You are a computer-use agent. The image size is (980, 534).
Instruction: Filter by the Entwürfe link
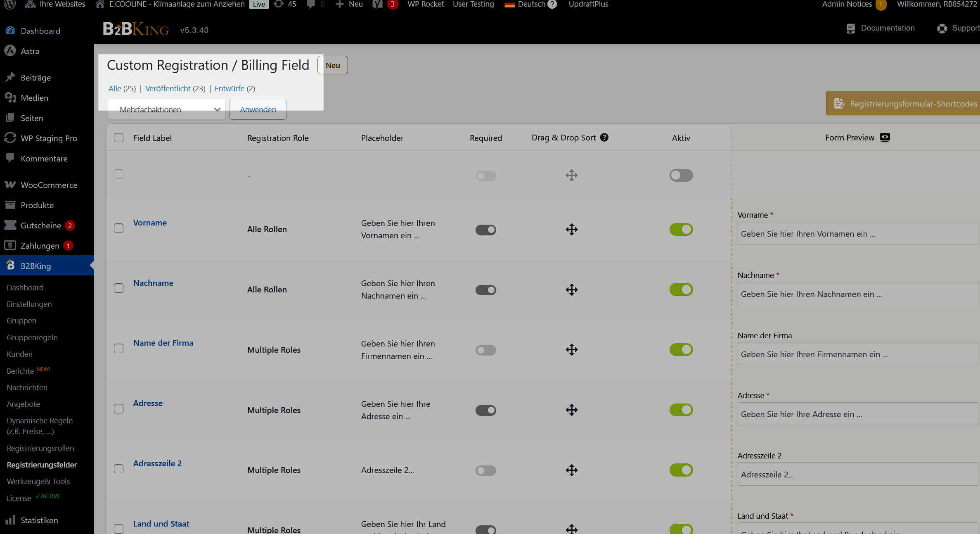230,88
